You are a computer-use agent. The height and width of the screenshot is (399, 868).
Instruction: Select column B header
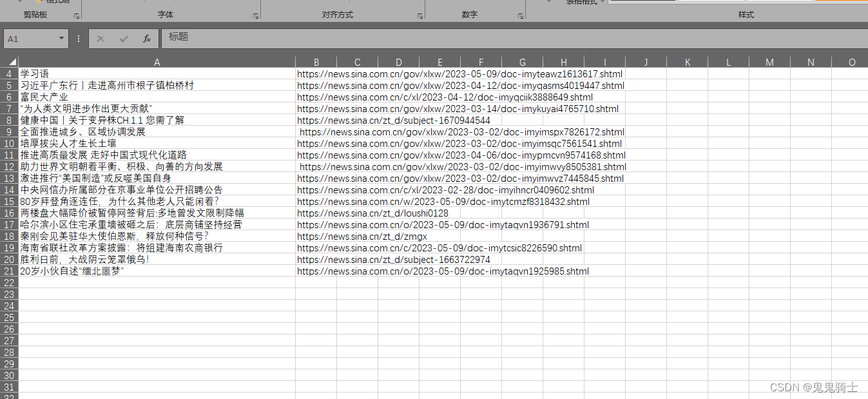click(x=316, y=62)
